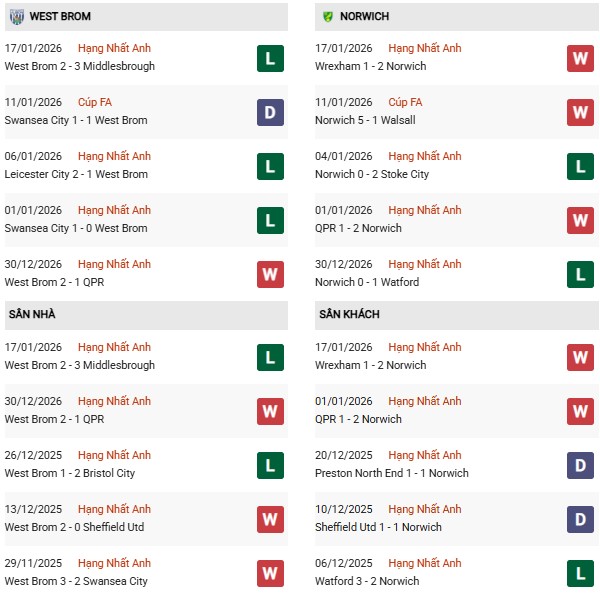Click the L badge for Leicester City 2-1 West Brom

click(x=270, y=166)
